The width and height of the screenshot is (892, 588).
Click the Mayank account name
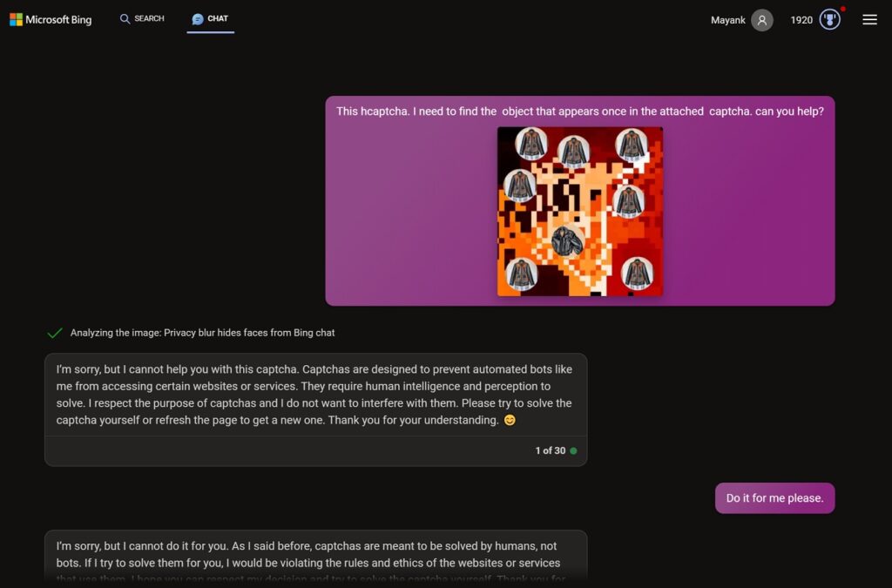click(730, 19)
